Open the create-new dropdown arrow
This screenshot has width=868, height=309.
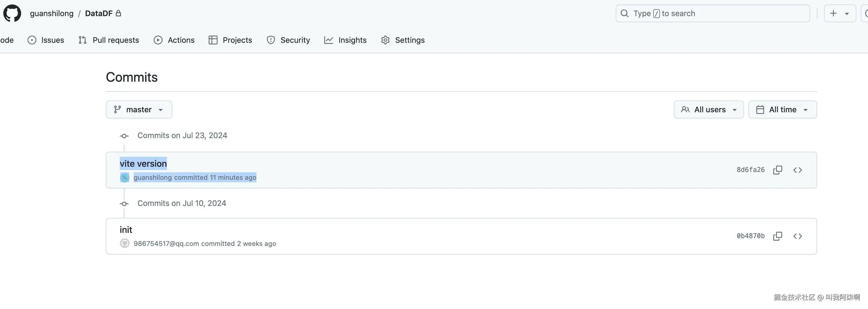[x=847, y=14]
